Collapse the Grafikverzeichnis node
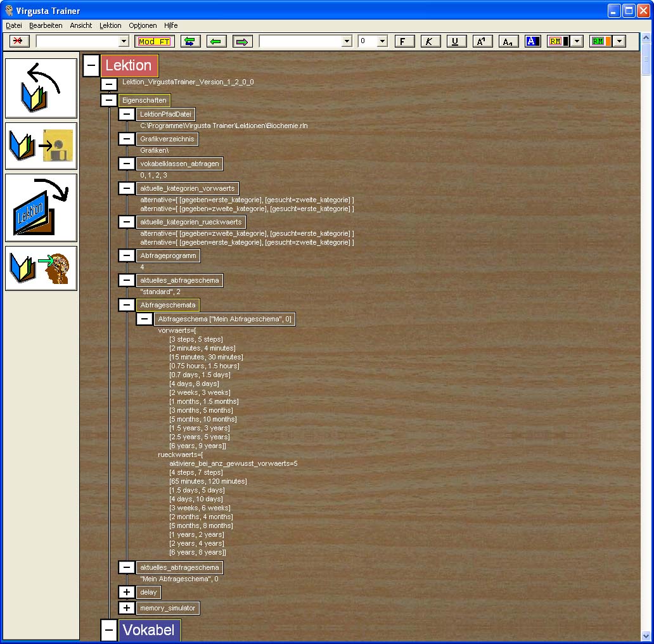Viewport: 654px width, 644px height. pos(126,139)
